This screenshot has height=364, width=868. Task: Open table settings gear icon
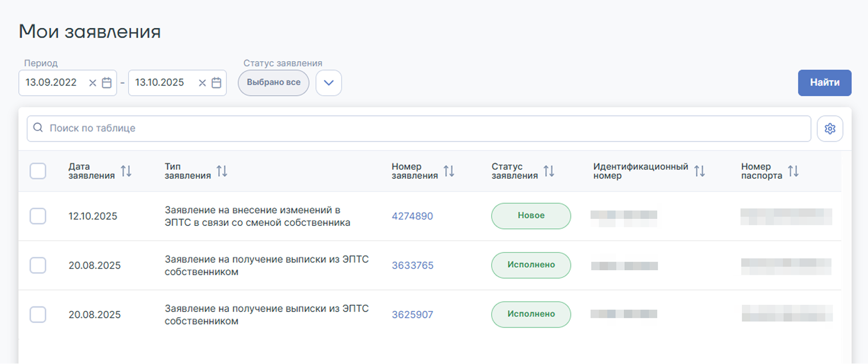tap(830, 129)
